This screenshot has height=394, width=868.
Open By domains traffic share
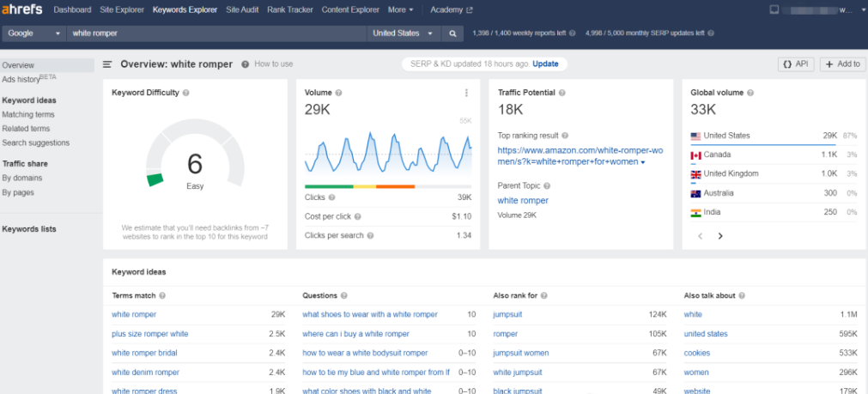(x=22, y=178)
